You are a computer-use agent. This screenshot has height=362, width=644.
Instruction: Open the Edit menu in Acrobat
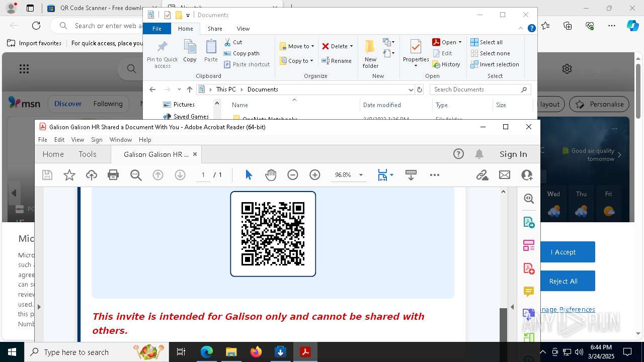59,140
